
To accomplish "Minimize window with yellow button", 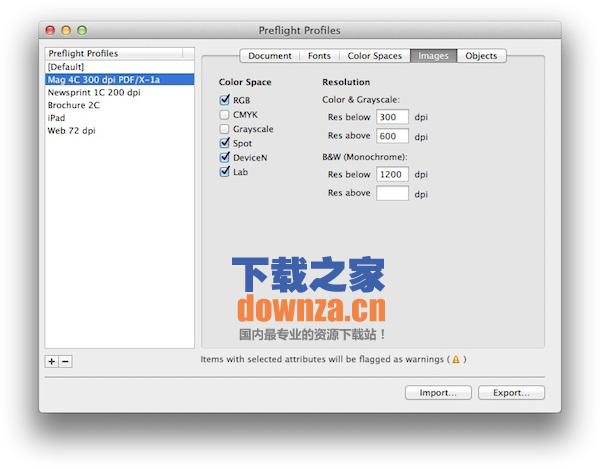I will (x=66, y=30).
